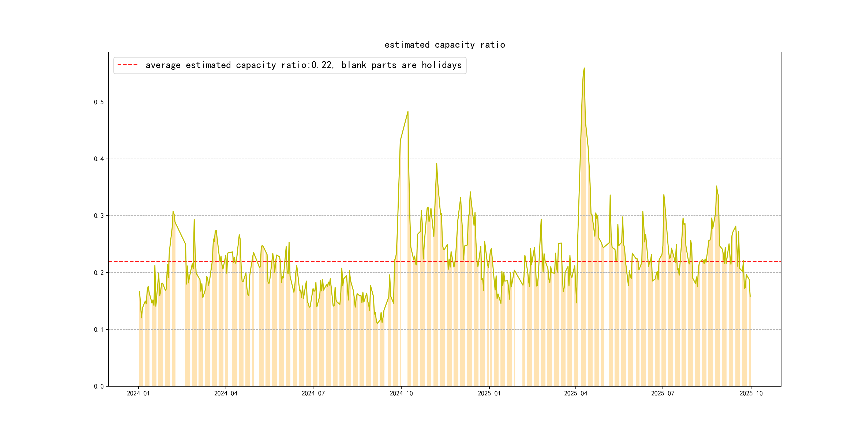Click the blank holiday gap in February 2025
Screen dimensions: 868x434
[x=519, y=337]
